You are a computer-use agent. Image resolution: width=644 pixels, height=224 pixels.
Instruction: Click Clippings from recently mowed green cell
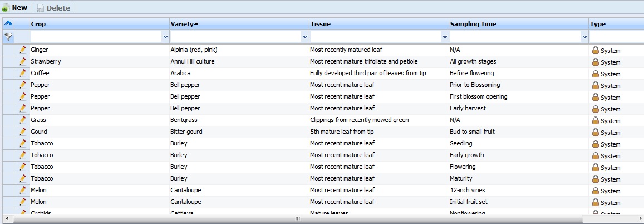pyautogui.click(x=378, y=120)
